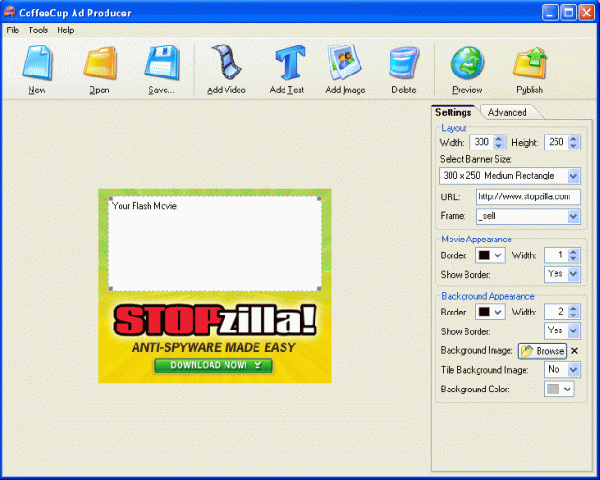The height and width of the screenshot is (480, 600).
Task: Open the File menu
Action: click(12, 30)
